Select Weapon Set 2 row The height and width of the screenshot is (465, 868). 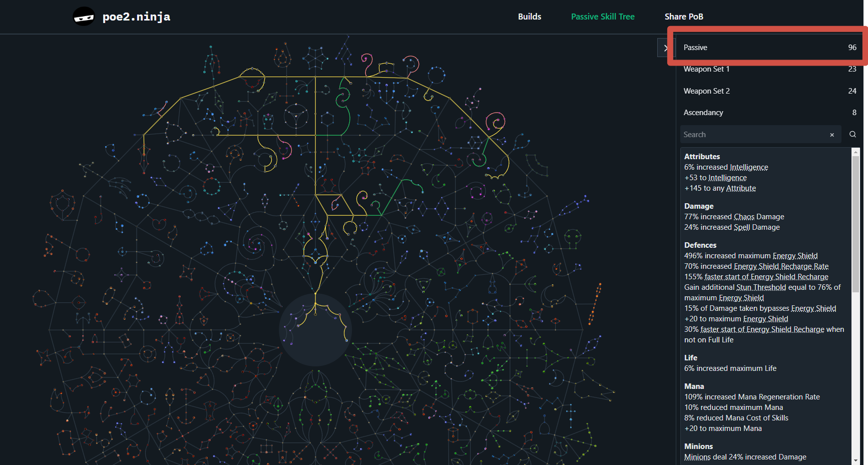click(770, 91)
